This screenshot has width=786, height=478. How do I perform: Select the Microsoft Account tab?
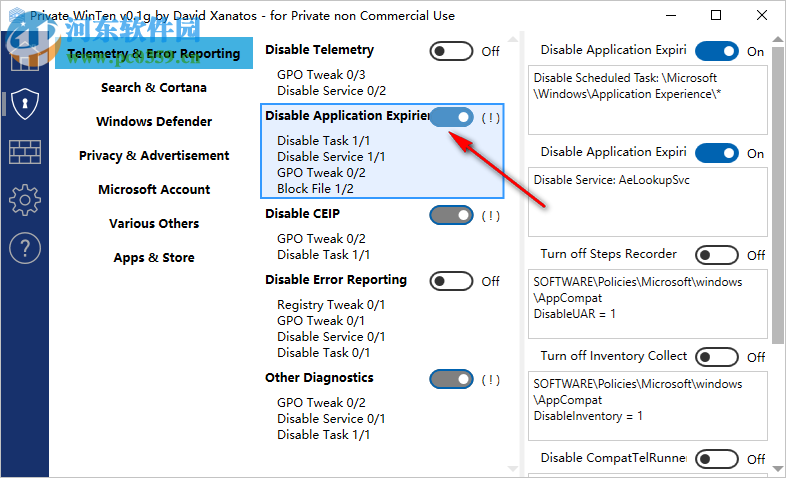coord(154,190)
